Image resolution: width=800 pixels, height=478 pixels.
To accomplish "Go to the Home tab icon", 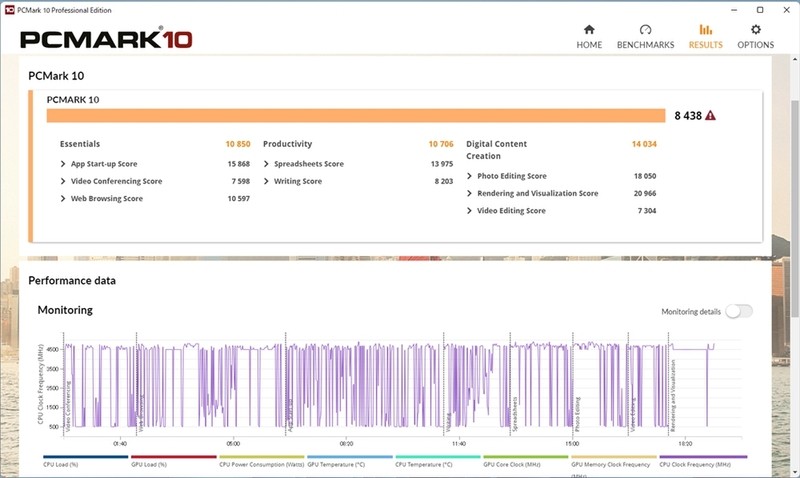I will point(589,30).
